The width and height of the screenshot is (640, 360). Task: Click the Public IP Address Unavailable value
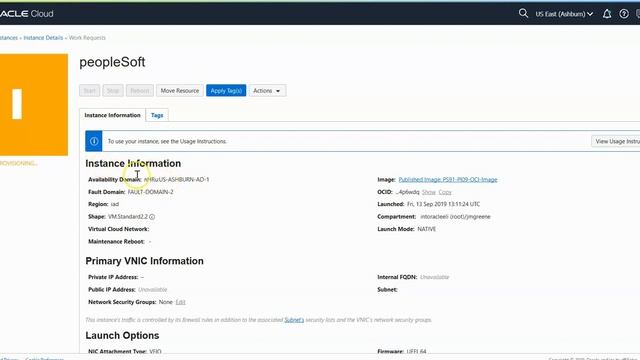153,289
